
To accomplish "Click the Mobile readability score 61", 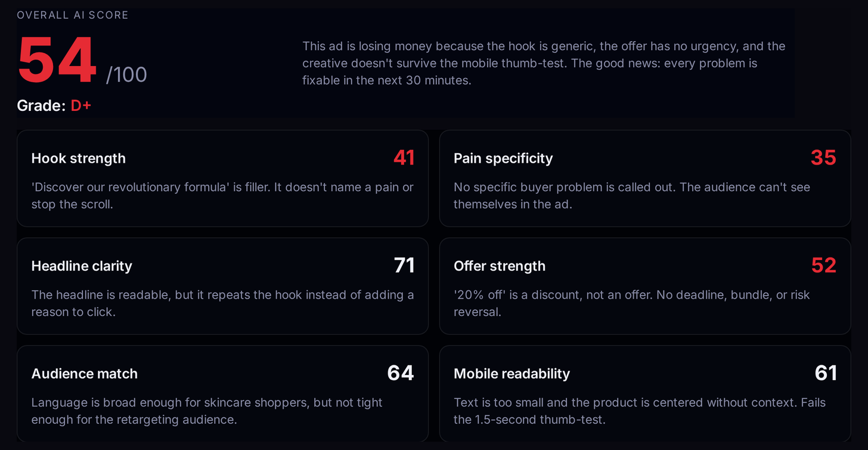I will coord(826,373).
